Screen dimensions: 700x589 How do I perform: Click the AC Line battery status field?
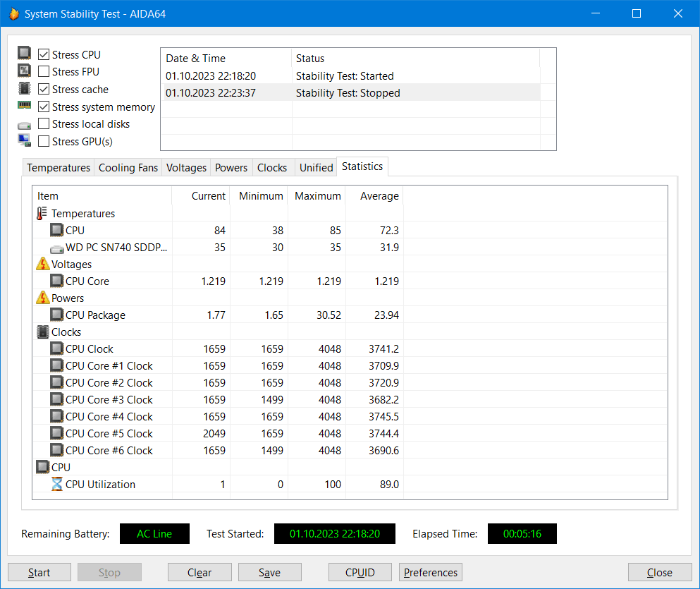[x=154, y=534]
